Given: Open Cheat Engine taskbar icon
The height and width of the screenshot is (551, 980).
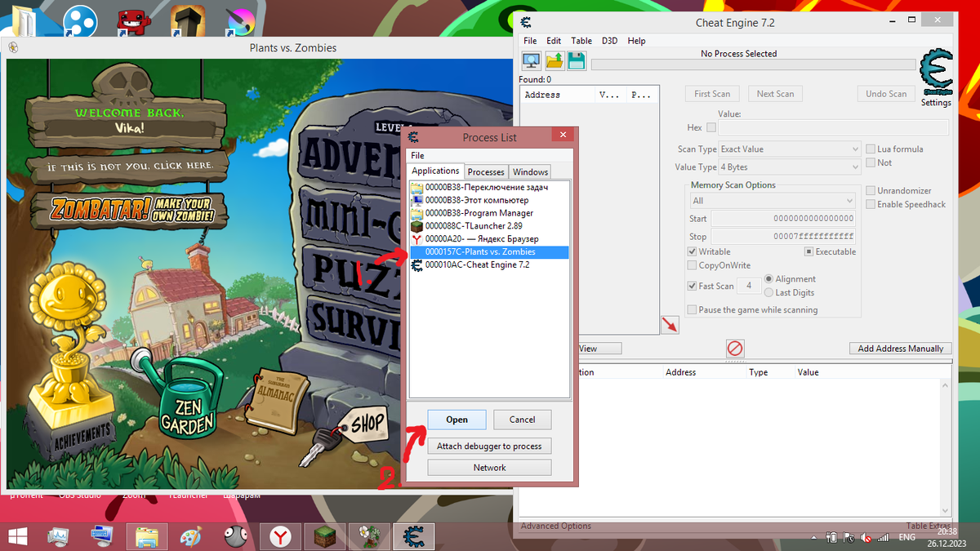Looking at the screenshot, I should click(x=415, y=536).
